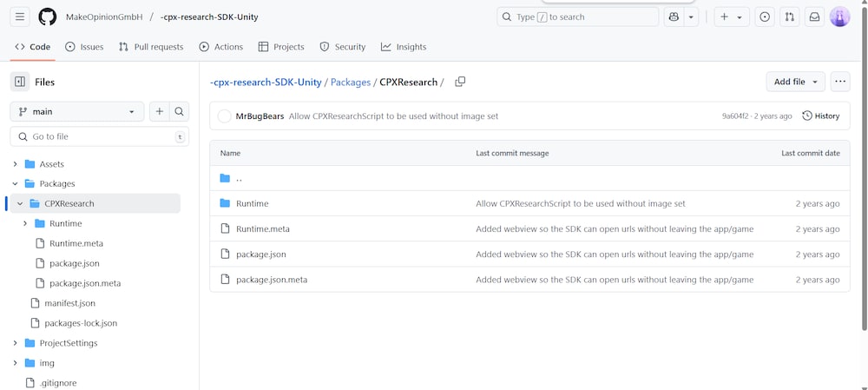This screenshot has height=390, width=868.
Task: Open package.json in file list
Action: pos(260,254)
